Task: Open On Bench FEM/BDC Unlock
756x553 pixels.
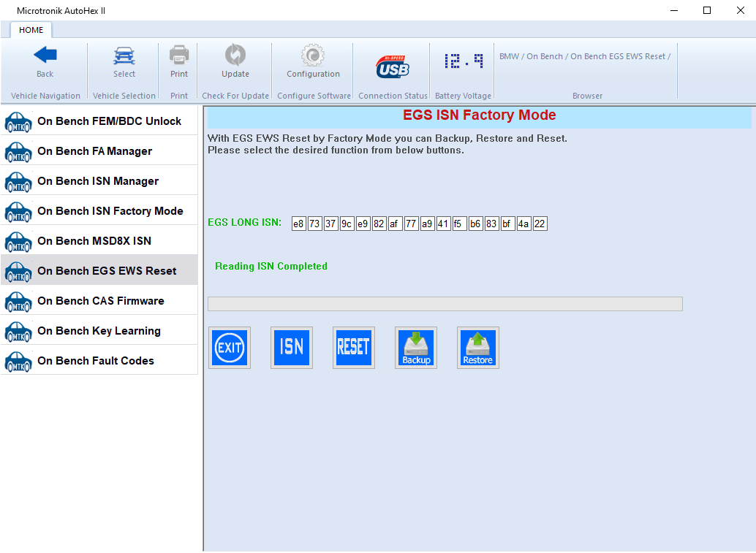Action: 99,121
